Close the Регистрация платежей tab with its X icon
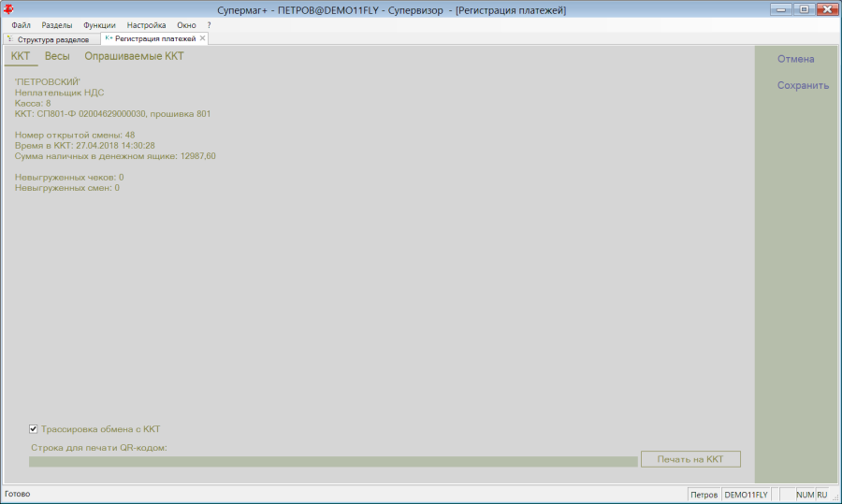 point(202,38)
